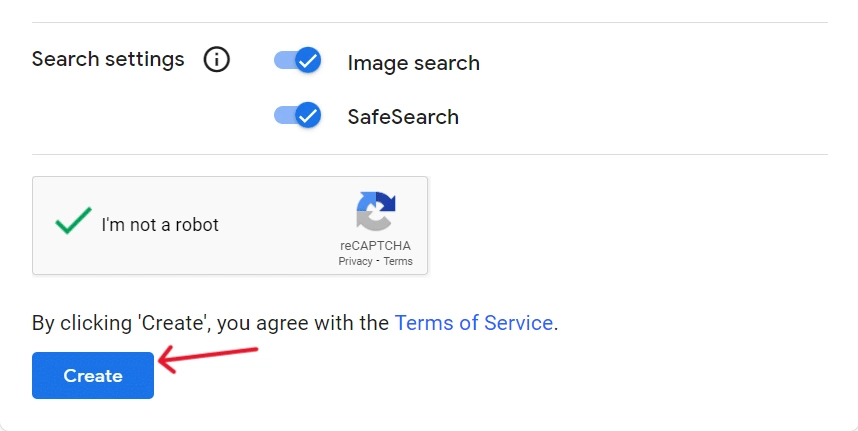The height and width of the screenshot is (431, 858).
Task: Click the divider line below SafeSearch
Action: click(x=430, y=154)
